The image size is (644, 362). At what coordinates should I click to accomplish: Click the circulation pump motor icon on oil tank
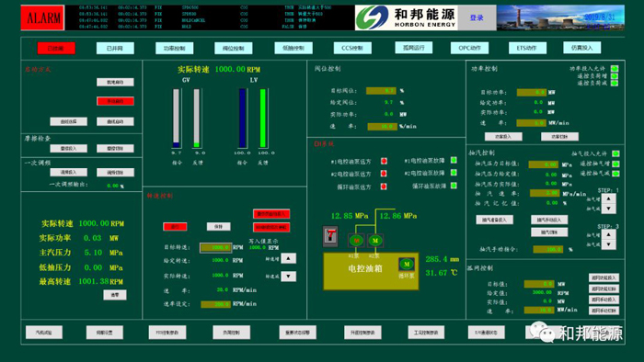coord(407,264)
